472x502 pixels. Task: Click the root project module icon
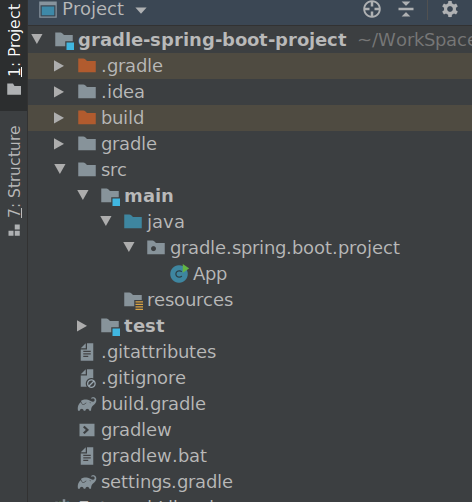coord(64,41)
